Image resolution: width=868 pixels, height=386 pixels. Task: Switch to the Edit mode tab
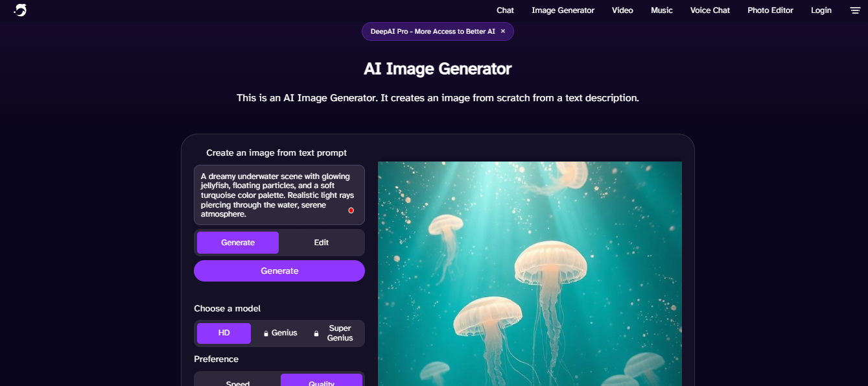coord(322,243)
